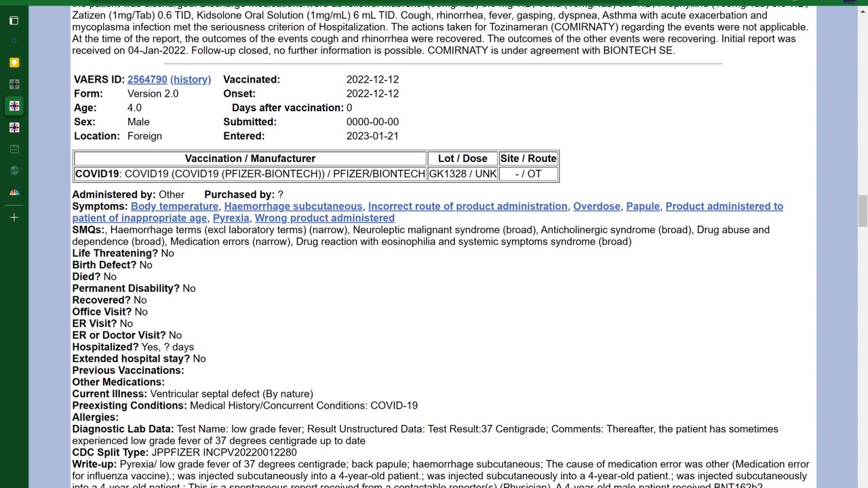The image size is (868, 488).
Task: Click the Site / Route table header
Action: [528, 159]
